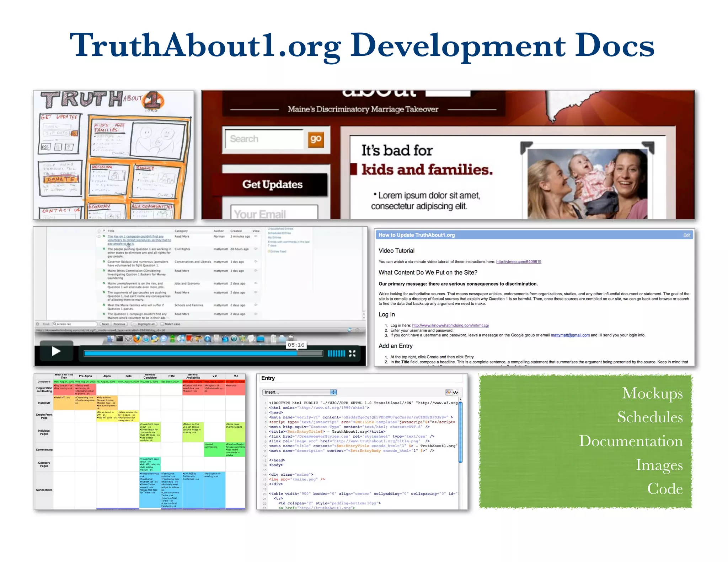The image size is (728, 562).
Task: Switch to plain text A icon
Action: point(456,392)
